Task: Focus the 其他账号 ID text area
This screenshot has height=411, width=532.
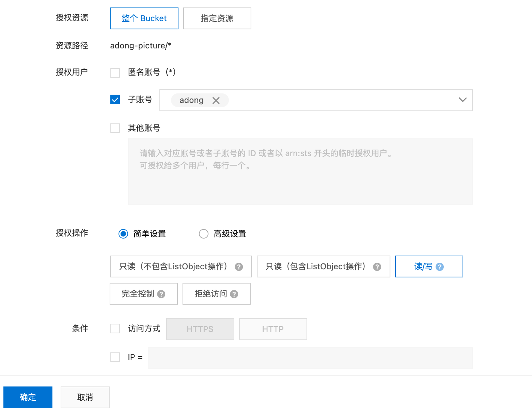Action: (x=300, y=172)
